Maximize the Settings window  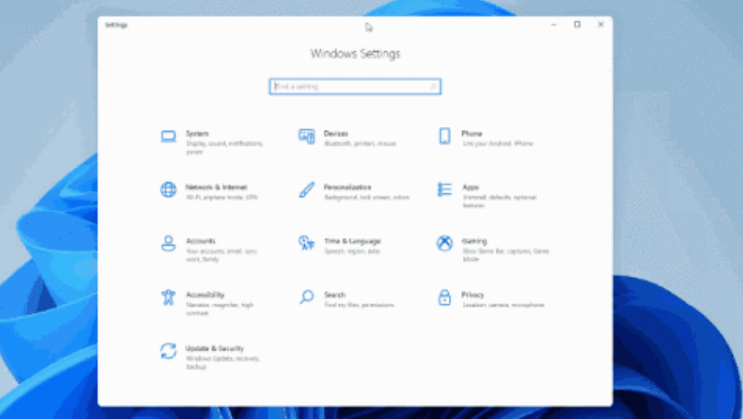(577, 25)
